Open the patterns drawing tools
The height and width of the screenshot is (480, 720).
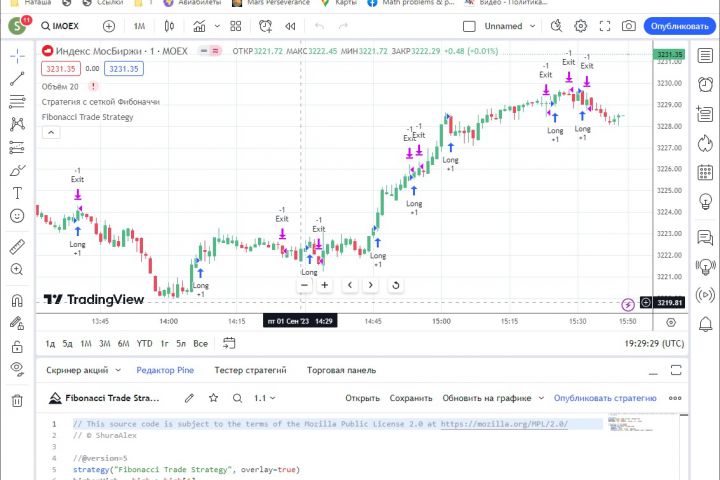point(17,124)
